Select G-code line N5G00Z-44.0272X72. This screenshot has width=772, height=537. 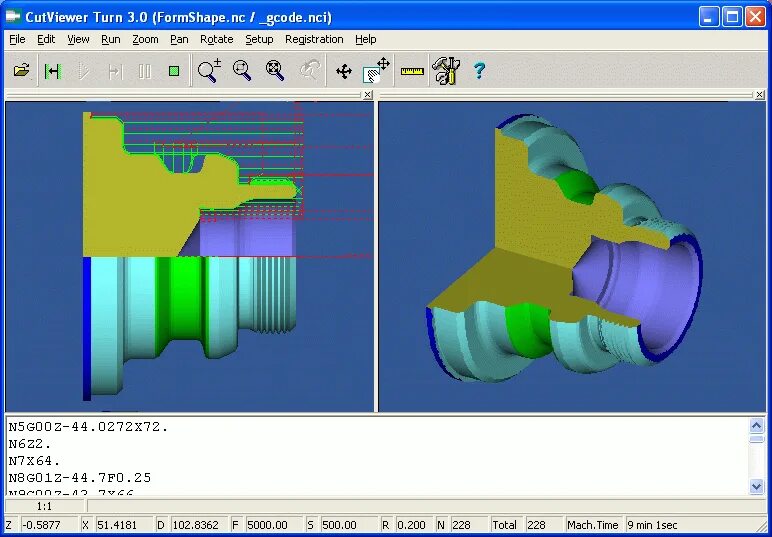89,427
